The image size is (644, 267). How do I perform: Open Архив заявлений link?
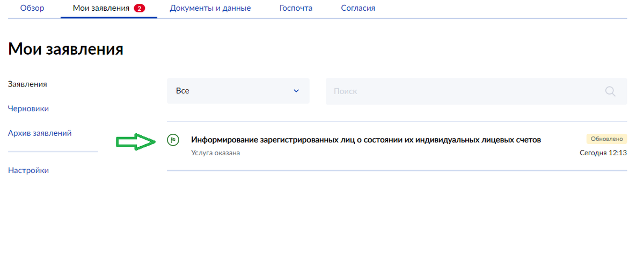coord(40,133)
